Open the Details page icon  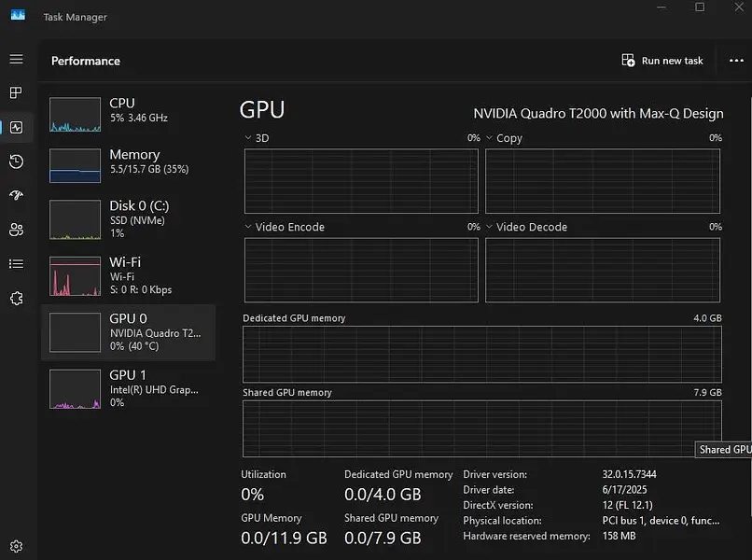(x=16, y=264)
